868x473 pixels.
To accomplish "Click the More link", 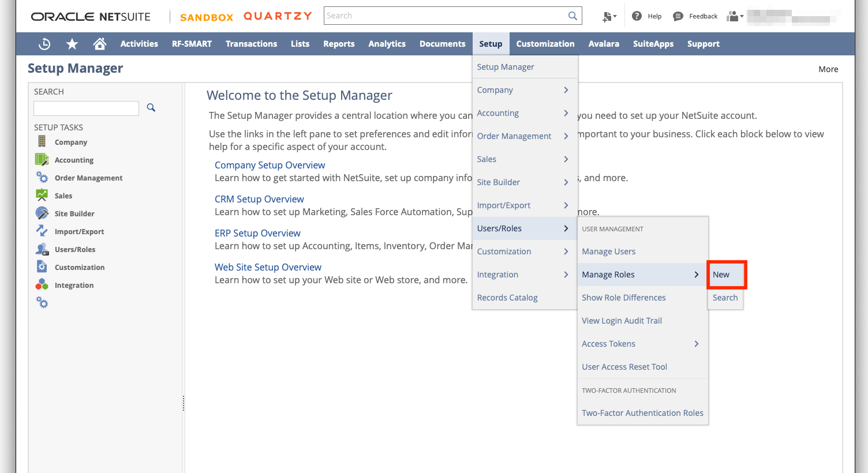I will point(828,69).
